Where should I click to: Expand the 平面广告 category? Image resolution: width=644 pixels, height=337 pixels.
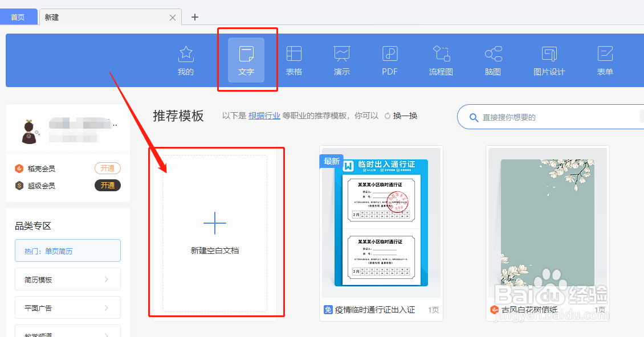[x=67, y=307]
